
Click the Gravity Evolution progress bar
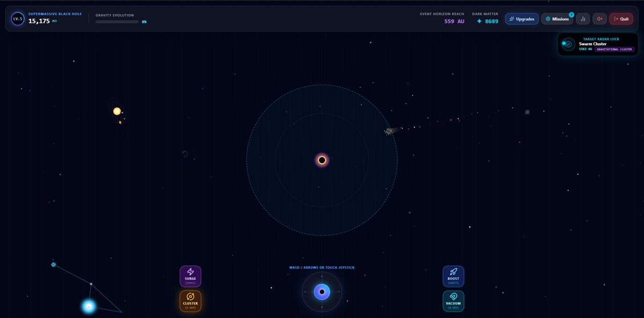coord(117,22)
